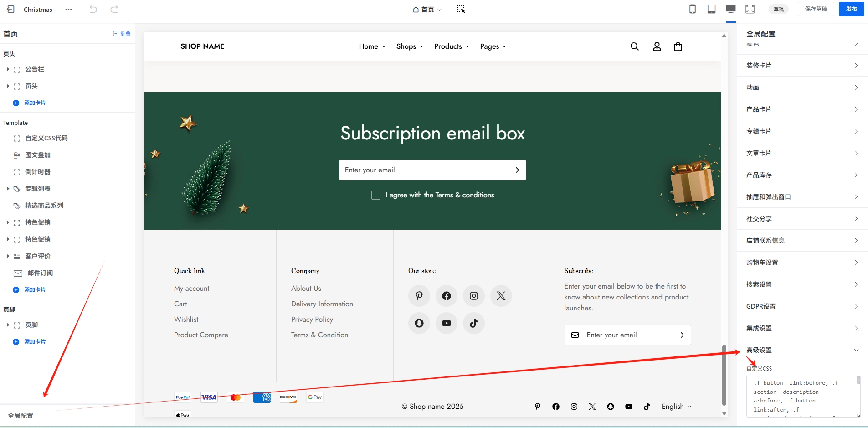The height and width of the screenshot is (428, 868).
Task: Check the Terms & conditions agreement checkbox
Action: (x=376, y=195)
